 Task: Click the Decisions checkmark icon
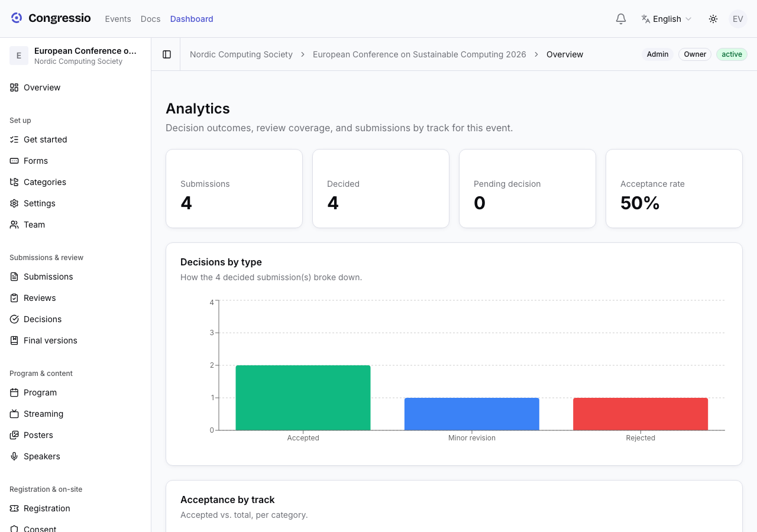point(14,319)
